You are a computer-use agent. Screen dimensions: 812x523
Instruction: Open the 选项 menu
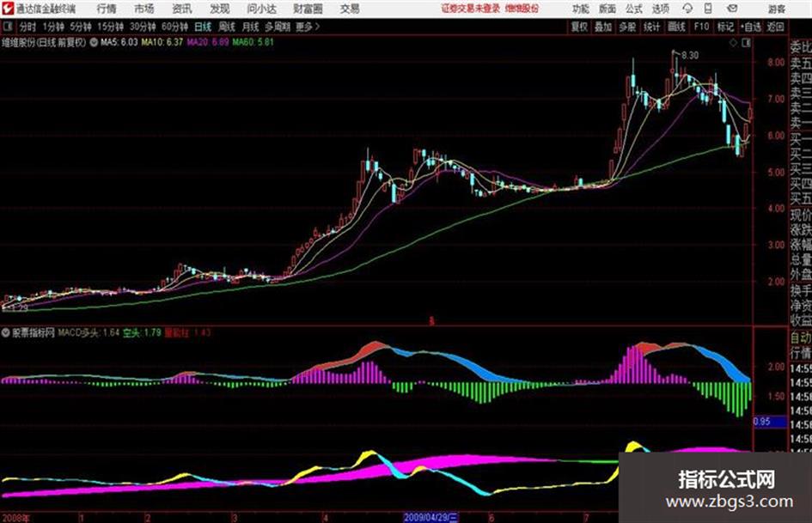point(661,9)
